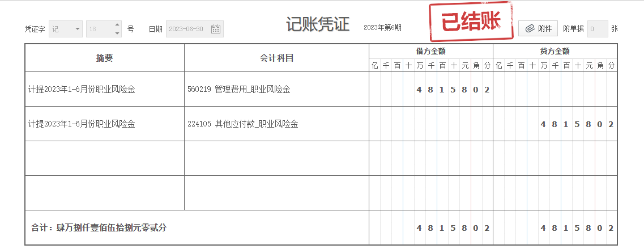Select the first row summary cell
644x249 pixels.
(x=104, y=89)
